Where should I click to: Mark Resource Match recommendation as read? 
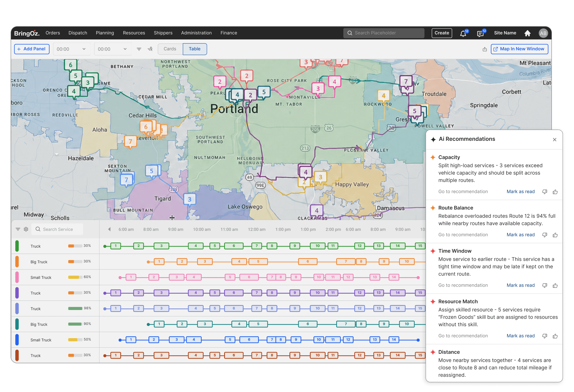520,336
